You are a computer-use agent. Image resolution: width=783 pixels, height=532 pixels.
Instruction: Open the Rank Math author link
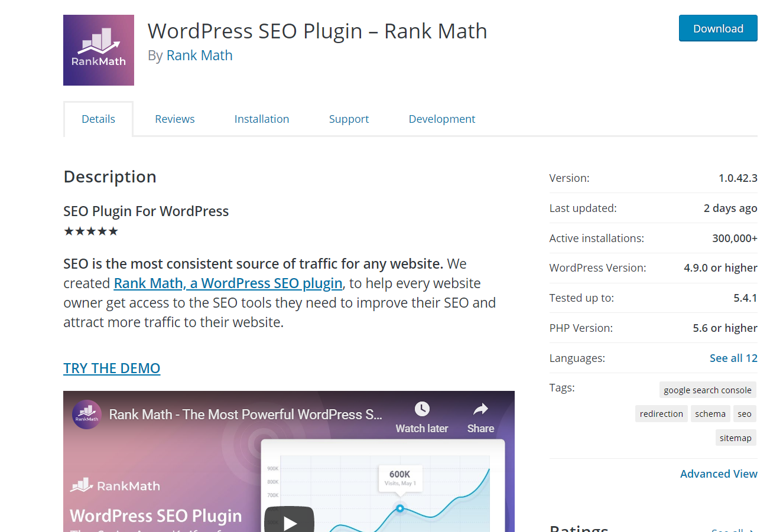pos(200,56)
